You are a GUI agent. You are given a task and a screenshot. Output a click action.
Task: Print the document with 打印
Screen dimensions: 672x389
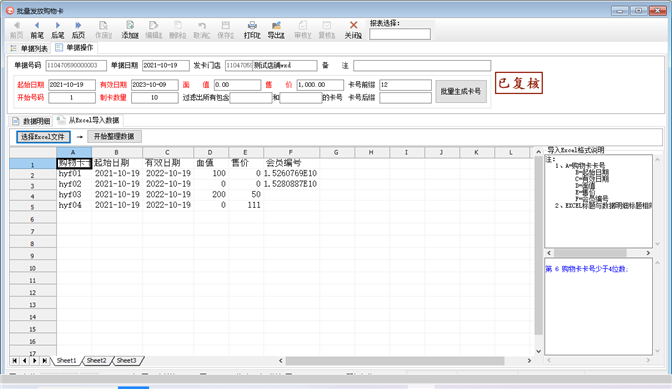click(252, 30)
